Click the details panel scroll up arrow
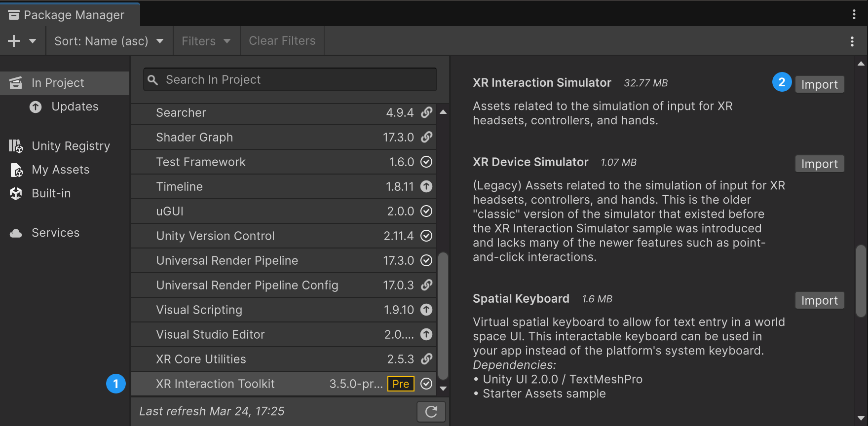The height and width of the screenshot is (426, 868). [861, 64]
